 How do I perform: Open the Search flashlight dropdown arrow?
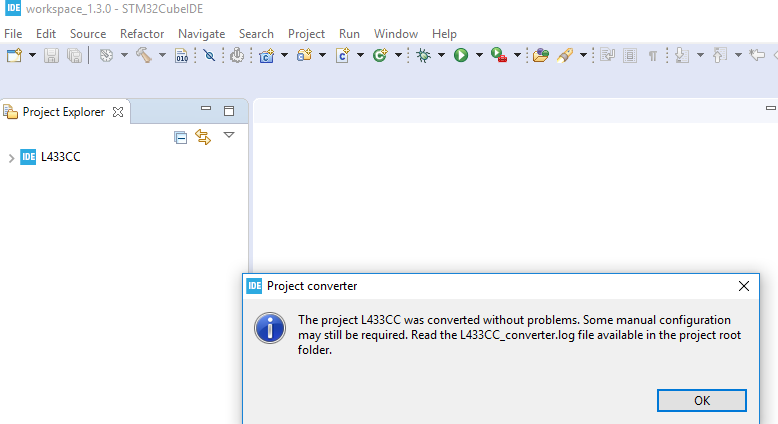click(584, 55)
